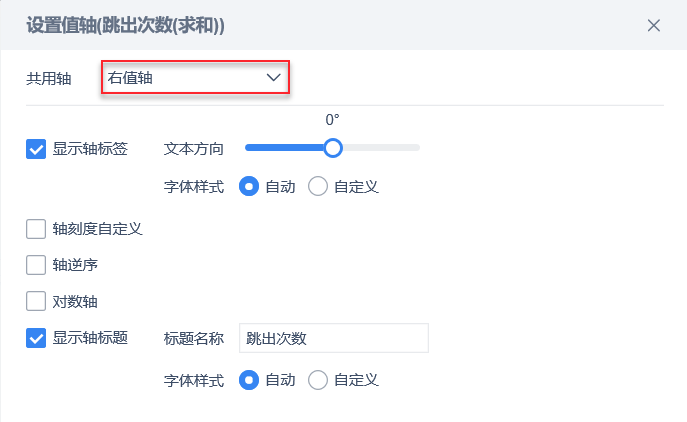
Task: Click the 字体样式 label below 文本方向
Action: tap(193, 186)
